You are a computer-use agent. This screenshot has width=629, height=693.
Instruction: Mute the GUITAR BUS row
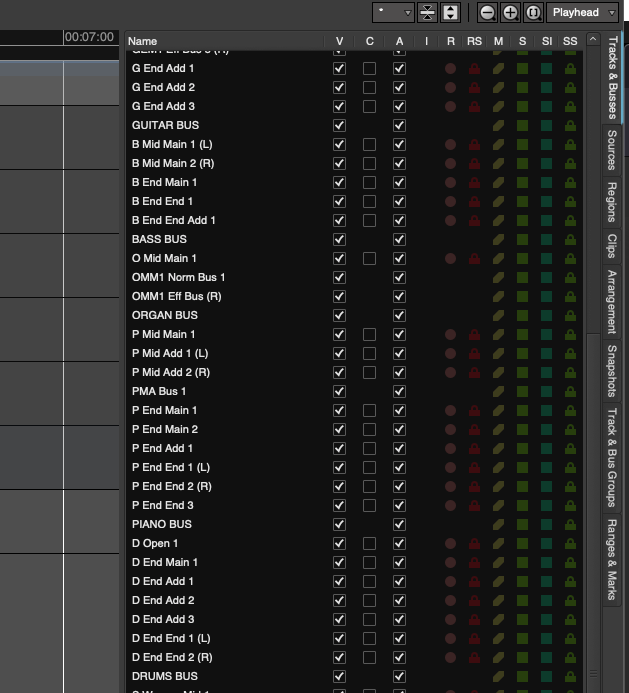[498, 125]
